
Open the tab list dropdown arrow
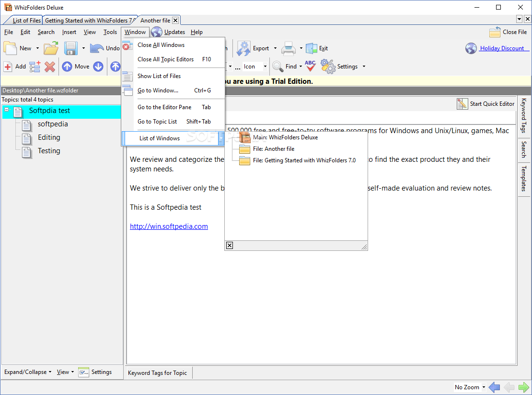click(x=519, y=19)
